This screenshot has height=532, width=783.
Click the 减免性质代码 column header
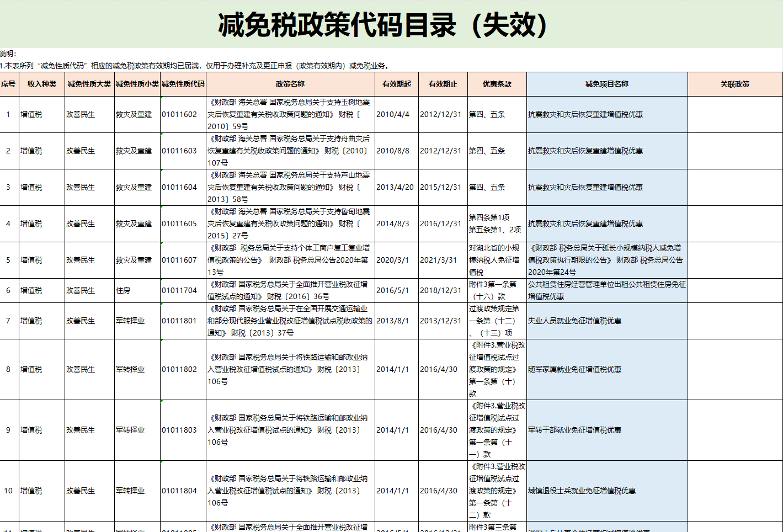(183, 84)
